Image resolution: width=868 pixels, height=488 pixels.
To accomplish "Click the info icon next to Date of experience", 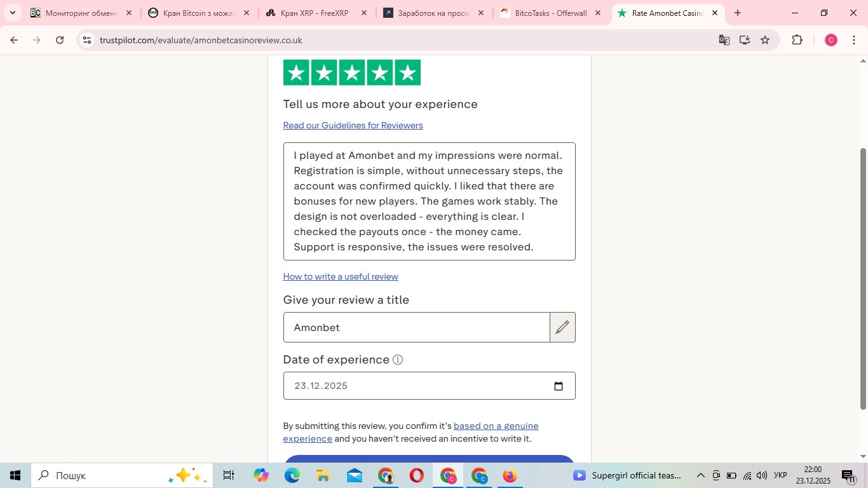I will (x=398, y=360).
